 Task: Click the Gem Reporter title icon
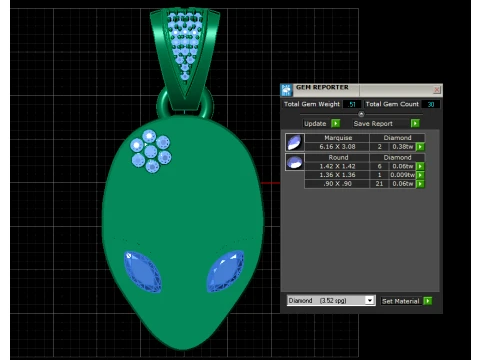click(287, 90)
